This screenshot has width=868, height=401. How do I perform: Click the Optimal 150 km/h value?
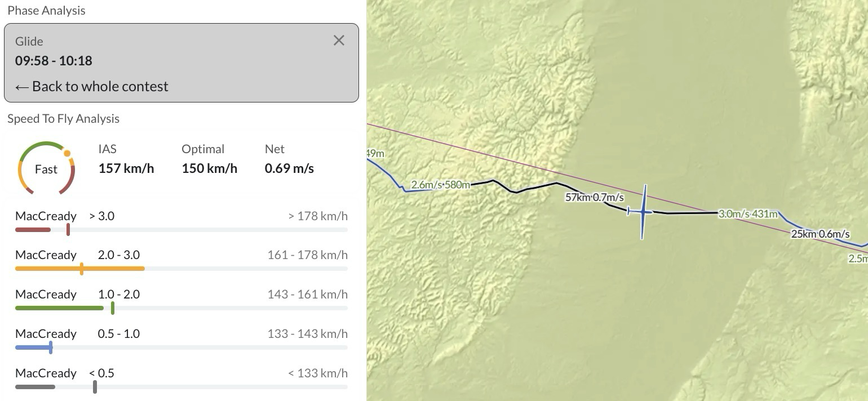pos(209,168)
